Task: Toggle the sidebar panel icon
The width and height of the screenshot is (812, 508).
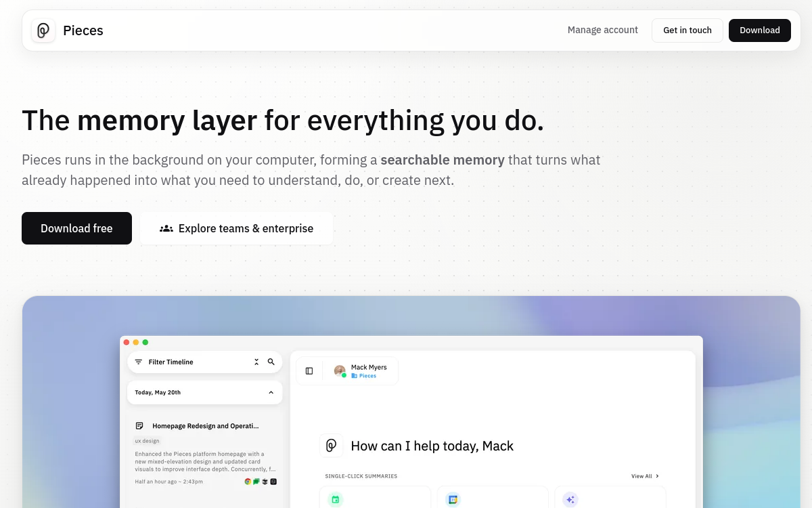Action: (x=309, y=371)
